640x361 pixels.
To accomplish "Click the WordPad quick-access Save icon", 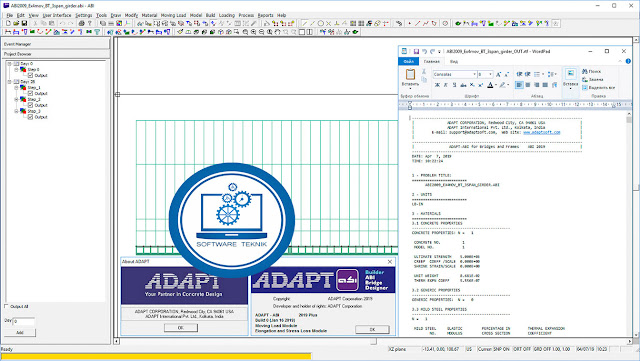I will pyautogui.click(x=416, y=51).
